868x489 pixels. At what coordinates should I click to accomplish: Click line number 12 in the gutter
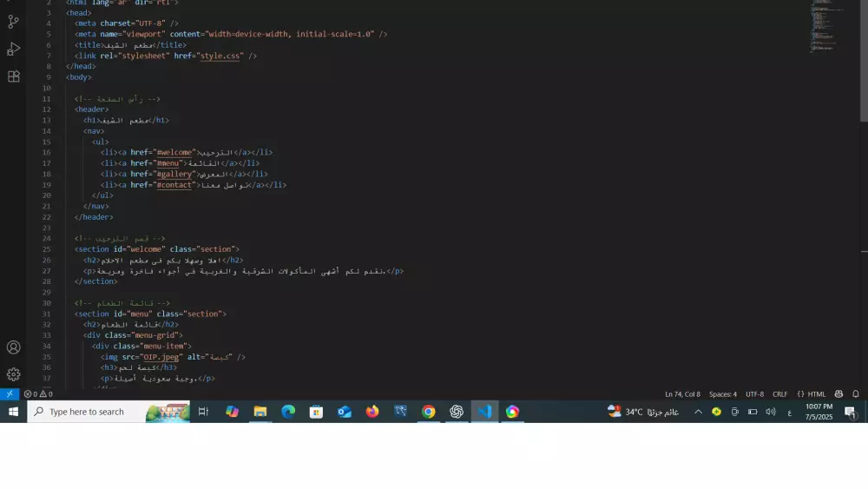click(x=47, y=109)
